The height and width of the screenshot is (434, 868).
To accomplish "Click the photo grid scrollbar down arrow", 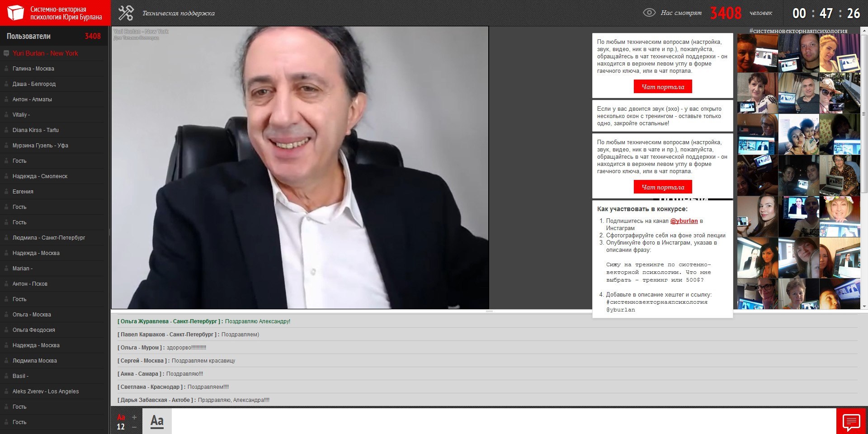I will (864, 307).
